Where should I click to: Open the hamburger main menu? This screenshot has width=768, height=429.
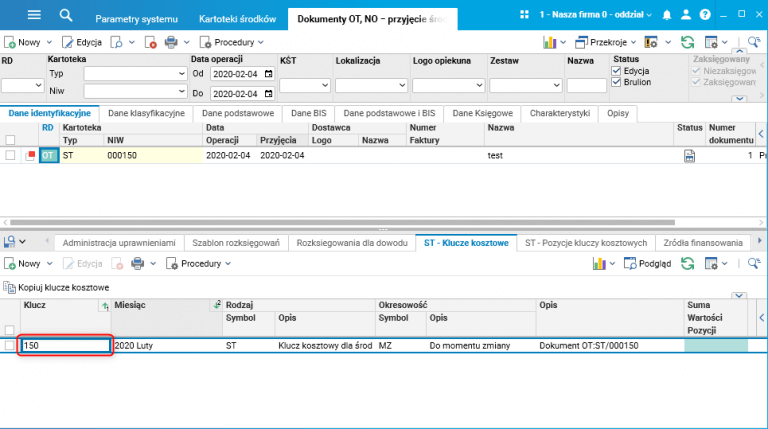click(x=34, y=15)
